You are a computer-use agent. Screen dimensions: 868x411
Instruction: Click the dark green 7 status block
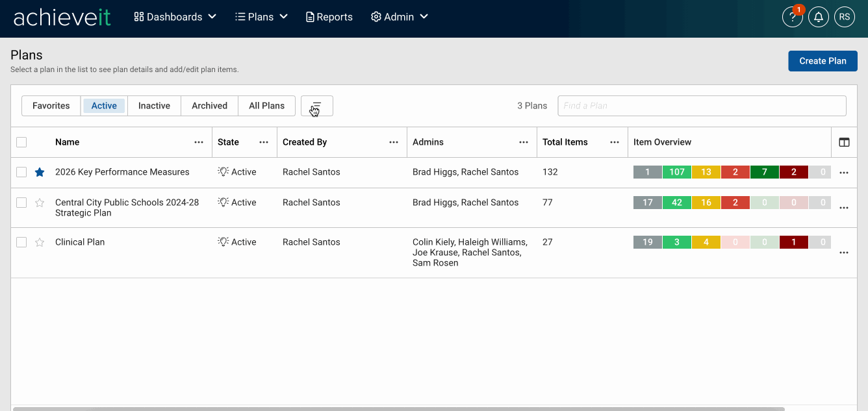(765, 172)
